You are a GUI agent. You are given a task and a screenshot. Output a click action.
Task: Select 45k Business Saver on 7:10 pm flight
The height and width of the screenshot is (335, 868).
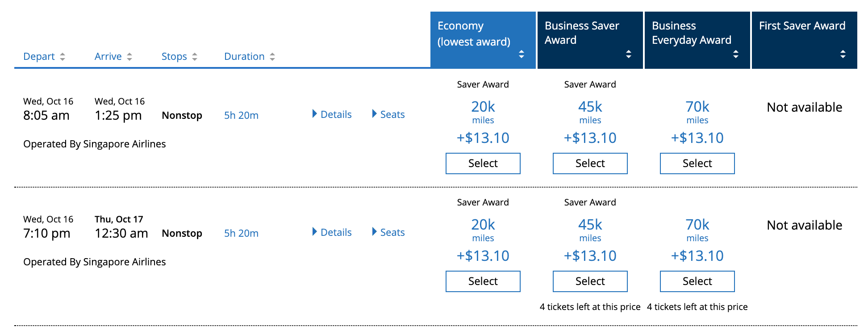(590, 281)
